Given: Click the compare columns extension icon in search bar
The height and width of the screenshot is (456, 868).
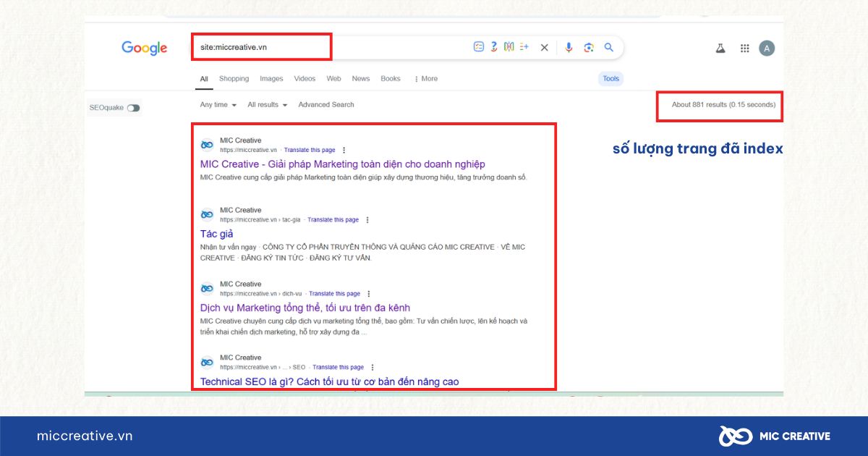Looking at the screenshot, I should coord(509,47).
